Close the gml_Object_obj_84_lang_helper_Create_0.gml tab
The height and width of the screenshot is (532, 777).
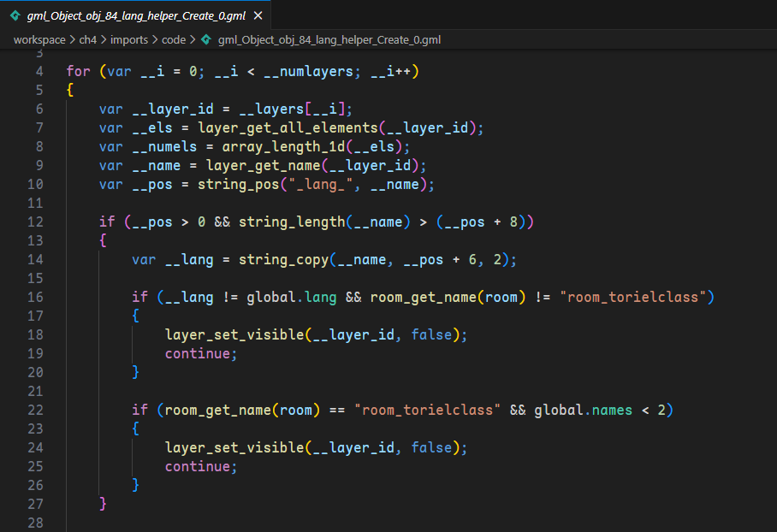click(258, 16)
